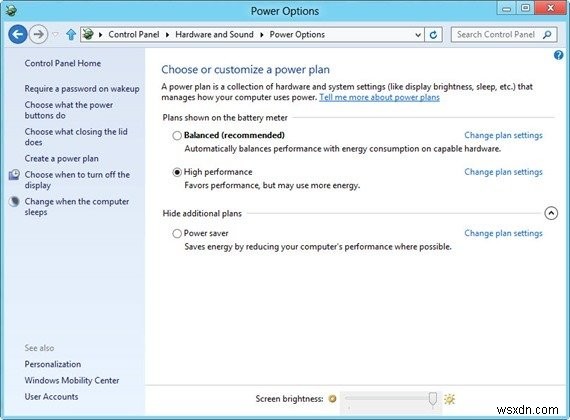
Task: Change plan settings for Balanced
Action: point(503,135)
